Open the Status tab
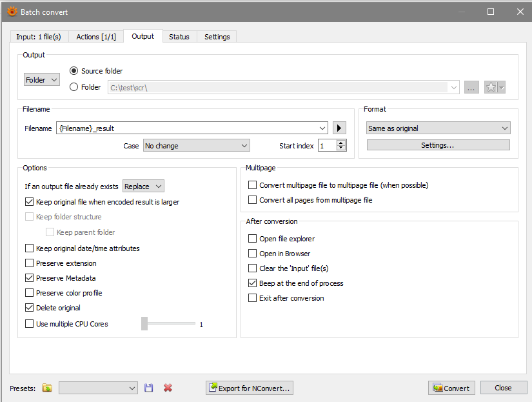 [179, 37]
